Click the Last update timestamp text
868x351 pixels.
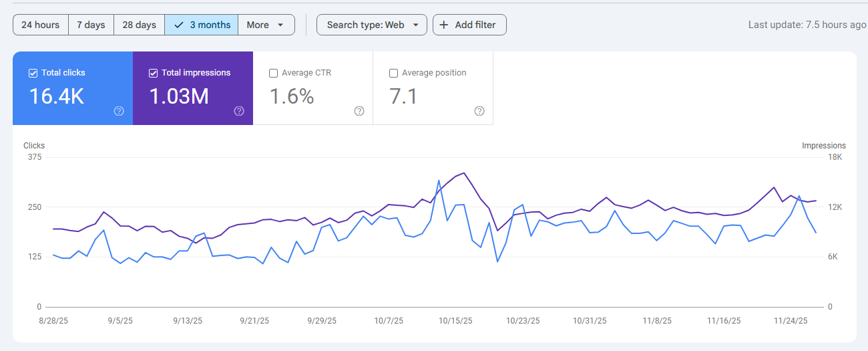(807, 25)
